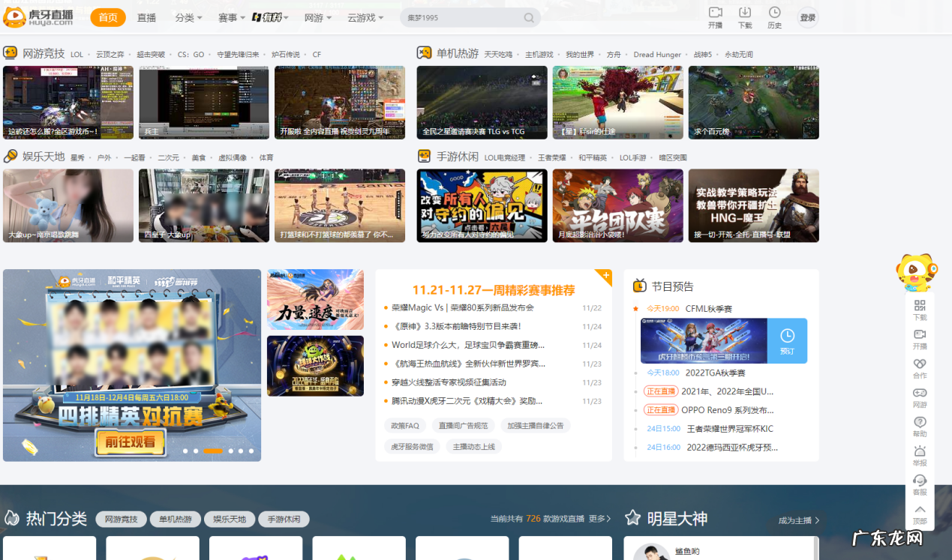Open the 历史 history clock icon
This screenshot has width=952, height=560.
click(774, 13)
